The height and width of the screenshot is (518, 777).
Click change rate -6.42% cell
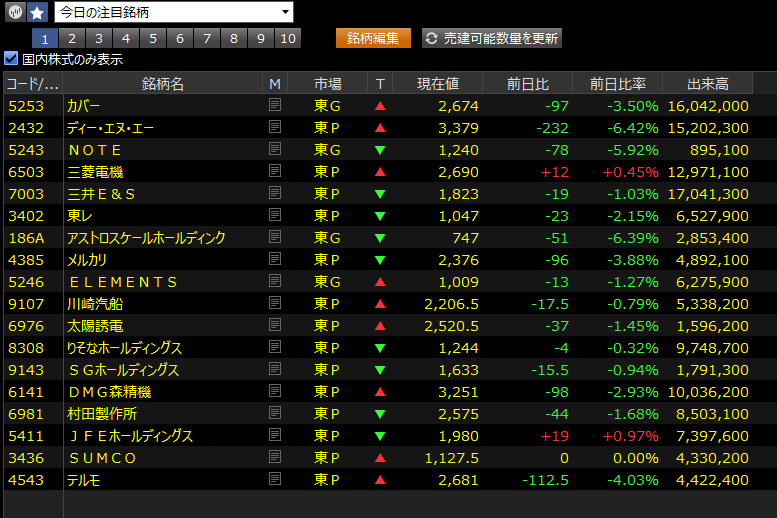click(x=633, y=128)
